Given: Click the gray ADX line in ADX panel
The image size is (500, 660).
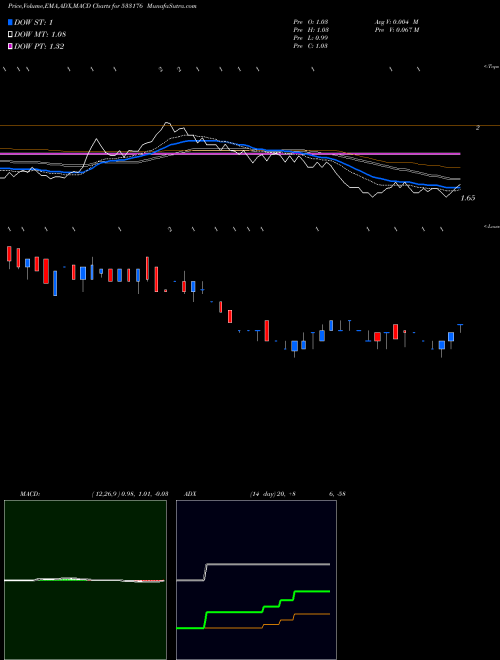Looking at the screenshot, I should [269, 564].
